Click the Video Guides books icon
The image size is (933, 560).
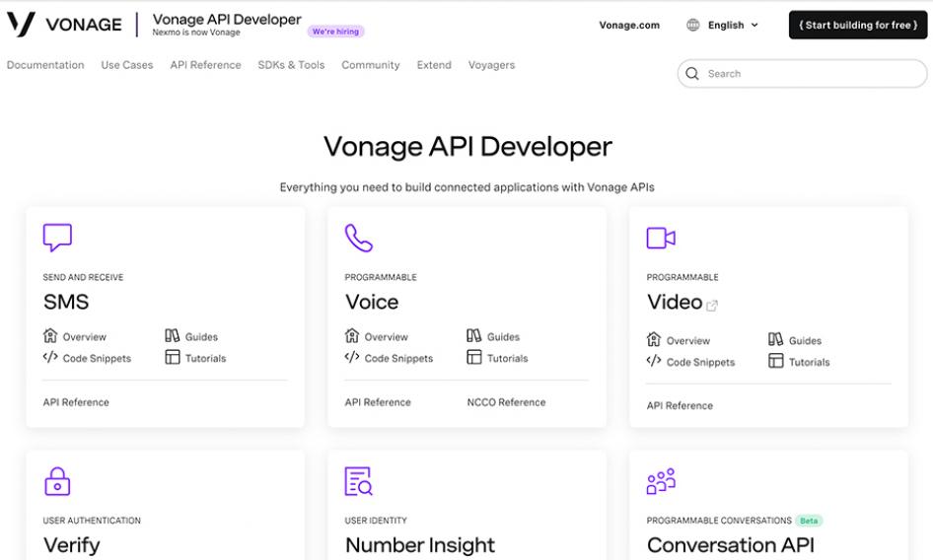776,339
